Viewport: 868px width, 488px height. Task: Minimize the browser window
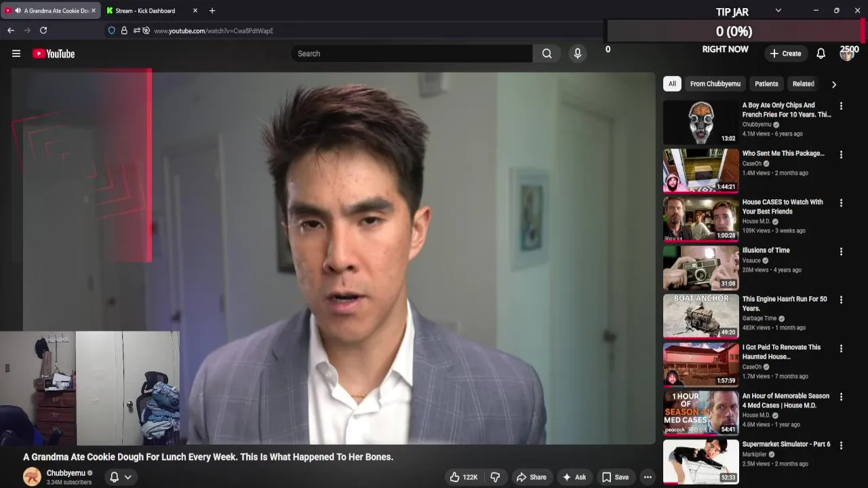[816, 11]
